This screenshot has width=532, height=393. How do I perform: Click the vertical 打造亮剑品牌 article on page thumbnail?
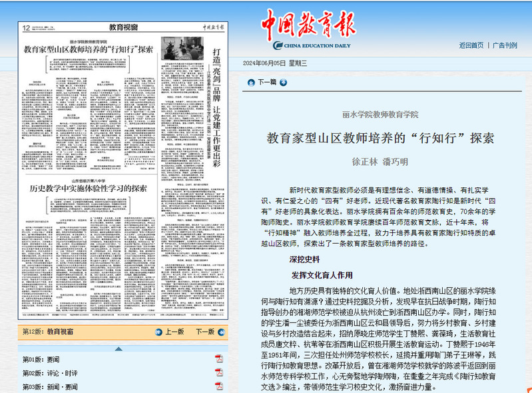click(x=216, y=108)
